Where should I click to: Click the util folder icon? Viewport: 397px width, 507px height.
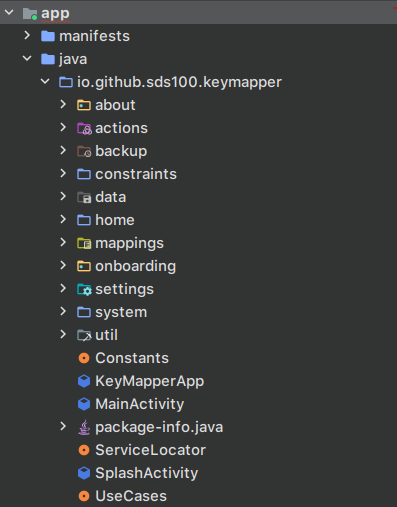84,335
